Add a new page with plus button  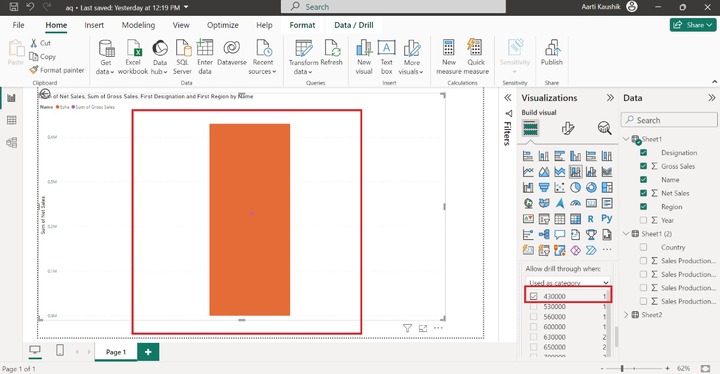(148, 352)
